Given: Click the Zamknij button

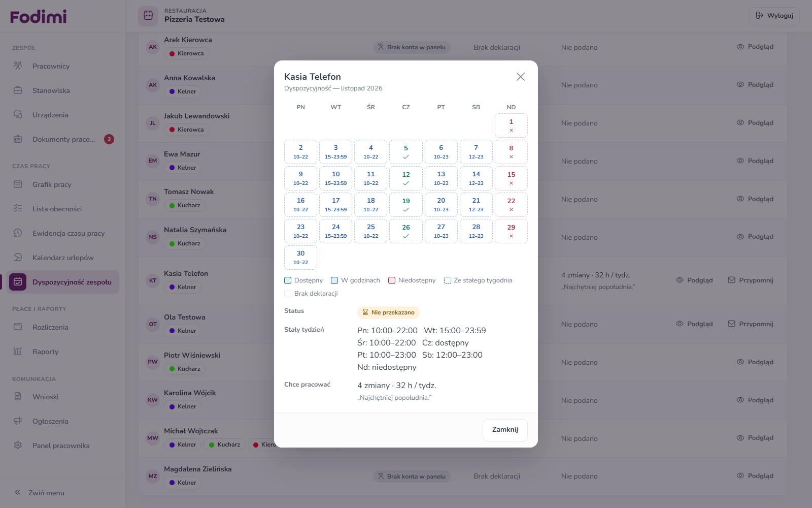Looking at the screenshot, I should [505, 430].
